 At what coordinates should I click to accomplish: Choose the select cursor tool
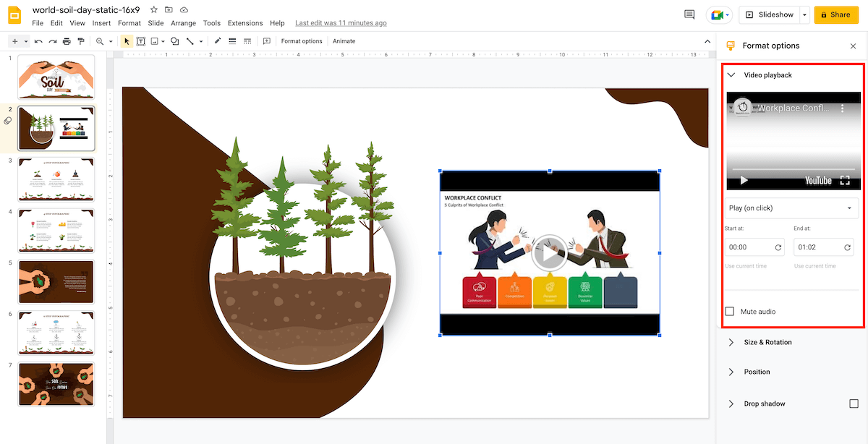pos(127,41)
